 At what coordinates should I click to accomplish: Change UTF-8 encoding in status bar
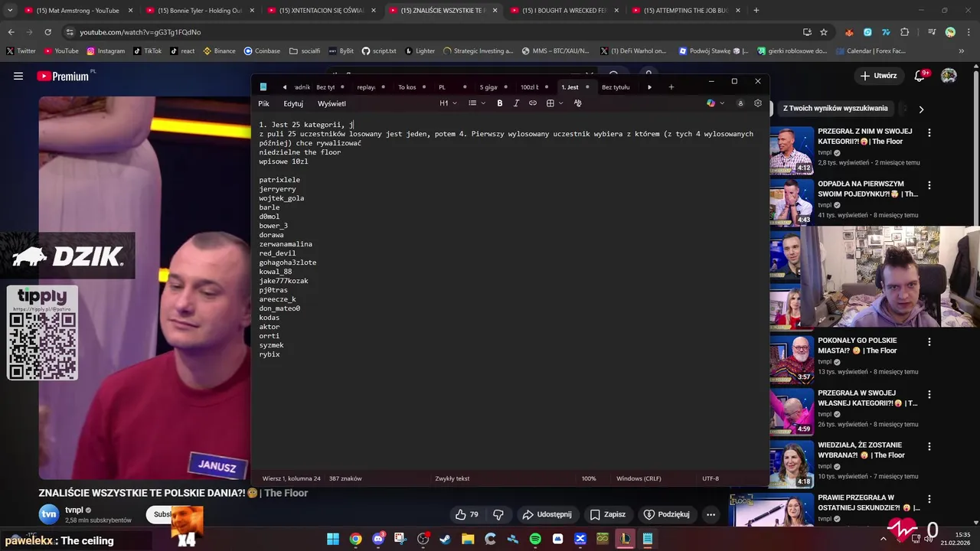[710, 478]
